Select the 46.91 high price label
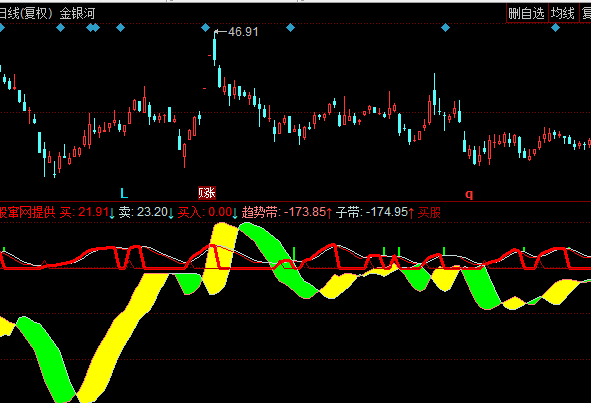The image size is (591, 403). [243, 32]
